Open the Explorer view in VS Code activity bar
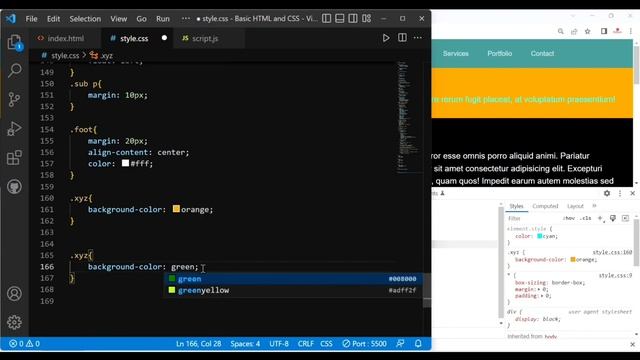 pos(15,42)
